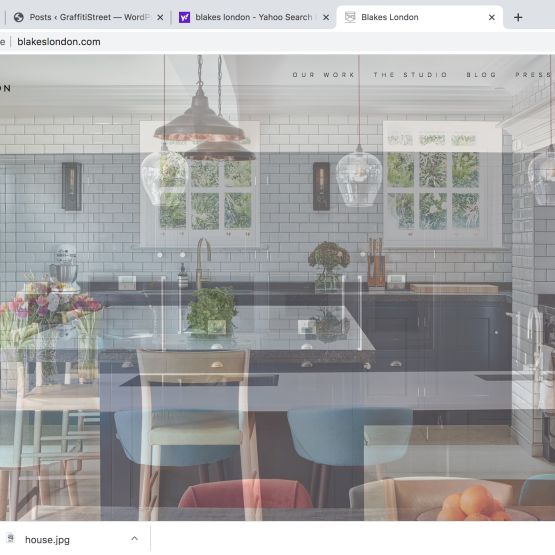The image size is (555, 555).
Task: Go to the BLOG section
Action: [481, 75]
